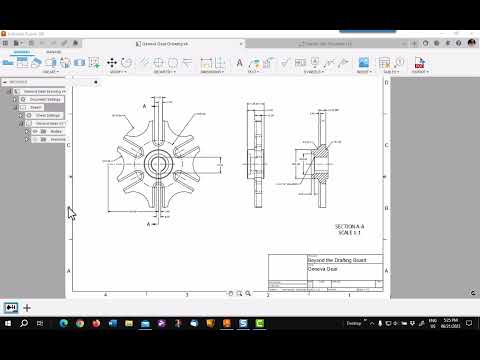480x360 pixels.
Task: Open the Help question mark icon
Action: [459, 43]
